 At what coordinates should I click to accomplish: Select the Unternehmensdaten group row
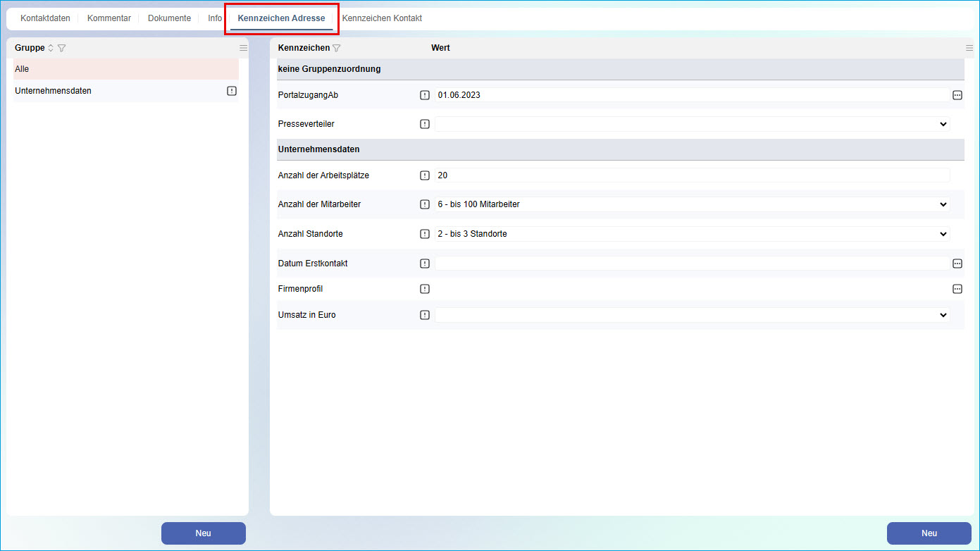[126, 91]
